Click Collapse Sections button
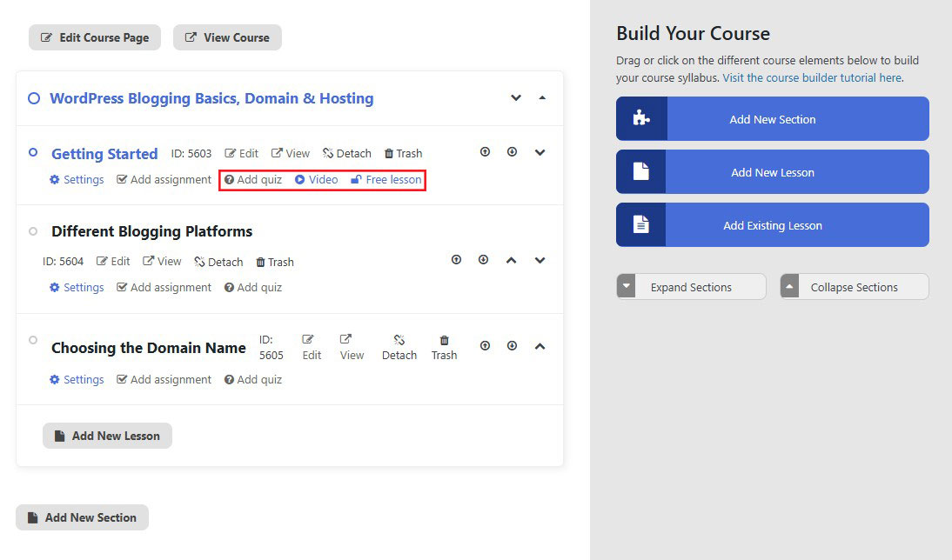 click(x=855, y=286)
